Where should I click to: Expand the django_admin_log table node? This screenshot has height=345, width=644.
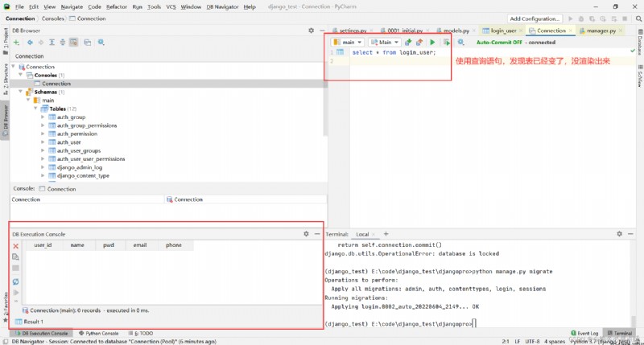point(43,167)
